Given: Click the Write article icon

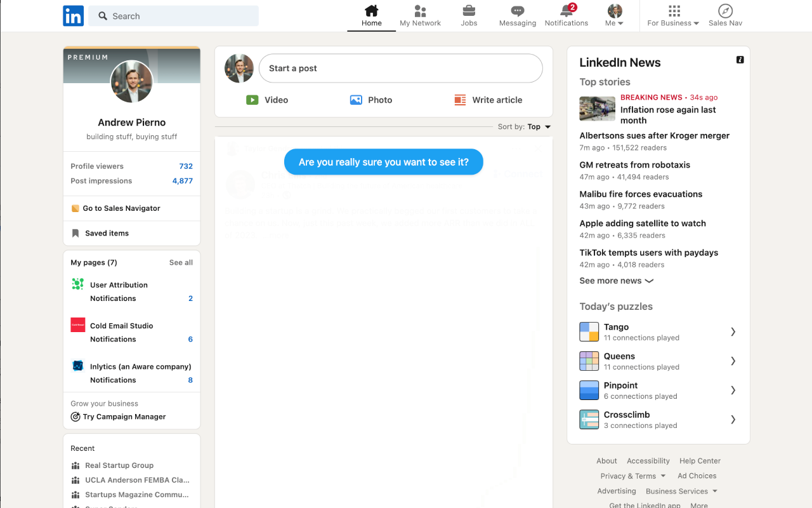Looking at the screenshot, I should click(x=461, y=100).
